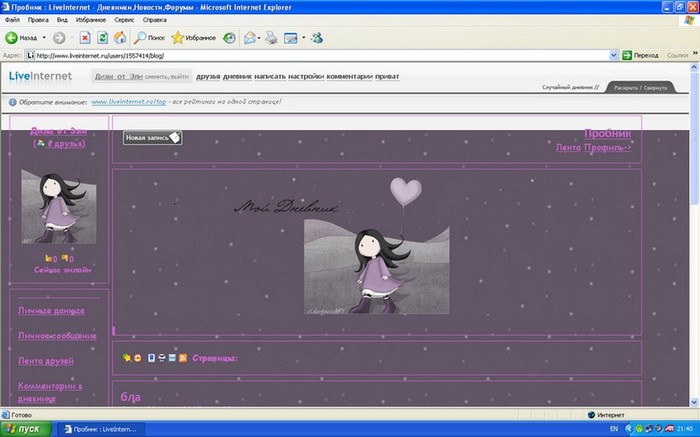The image size is (700, 437).
Task: Open dropdown arrow beside Mail icon
Action: [259, 38]
